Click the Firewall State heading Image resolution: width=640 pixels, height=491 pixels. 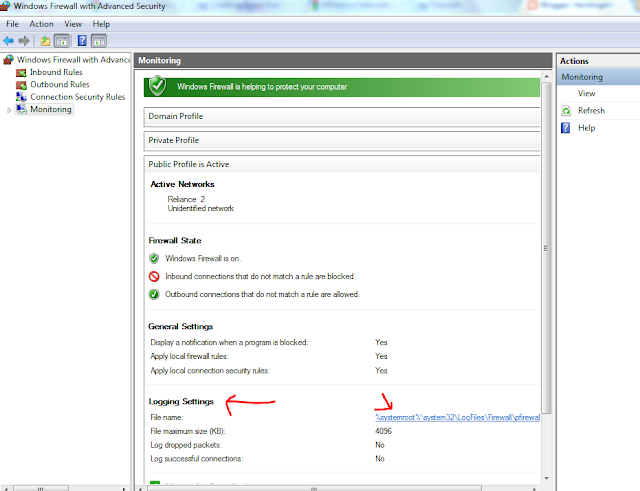(x=175, y=240)
